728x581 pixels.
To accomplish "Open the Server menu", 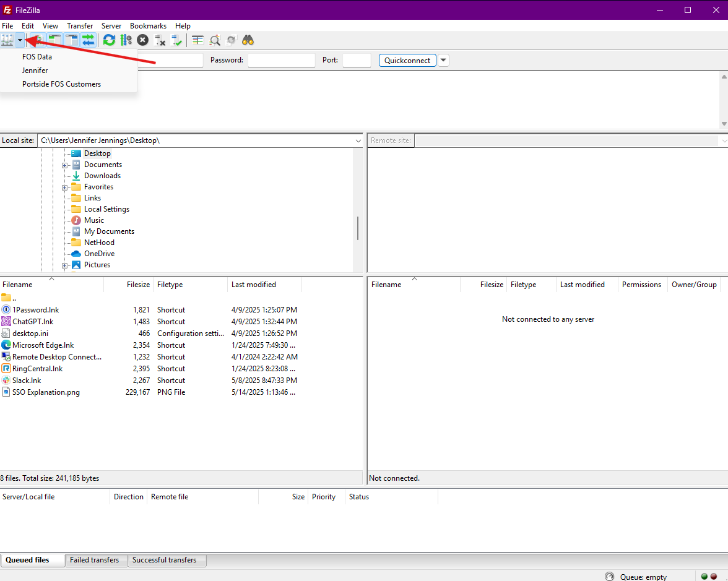I will click(x=111, y=26).
